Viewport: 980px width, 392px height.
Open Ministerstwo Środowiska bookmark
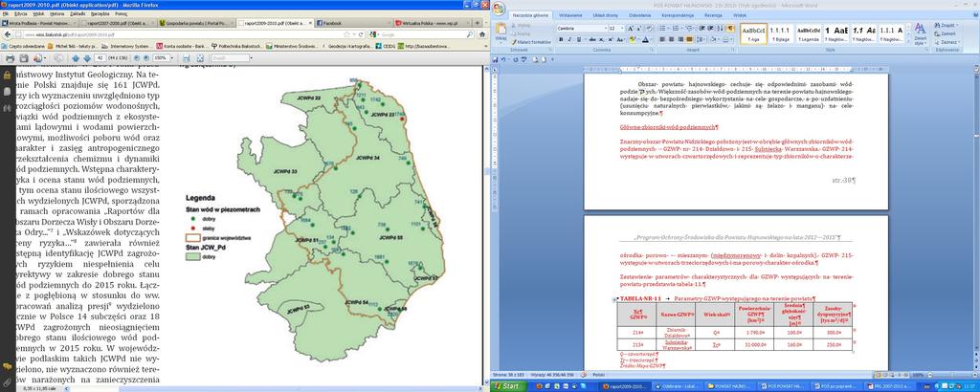291,46
